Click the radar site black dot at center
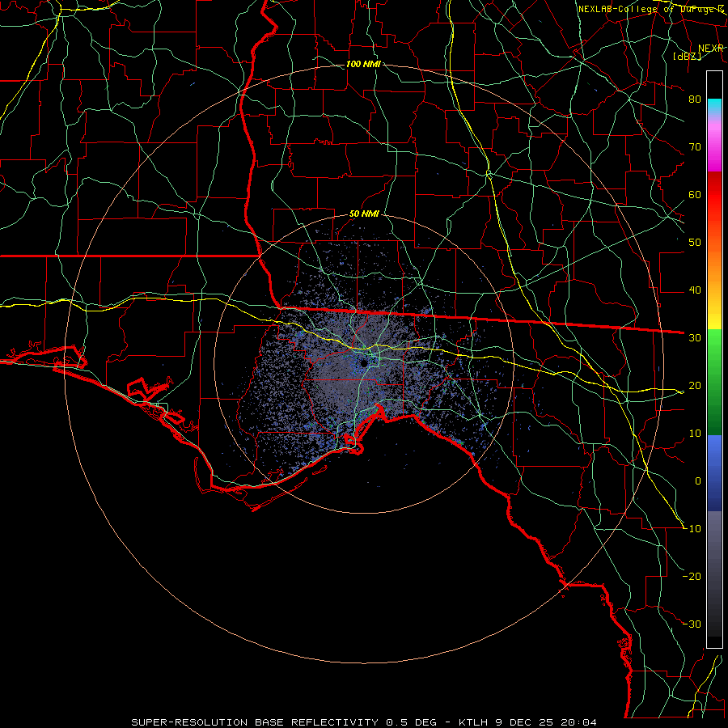This screenshot has height=728, width=728. tap(364, 363)
